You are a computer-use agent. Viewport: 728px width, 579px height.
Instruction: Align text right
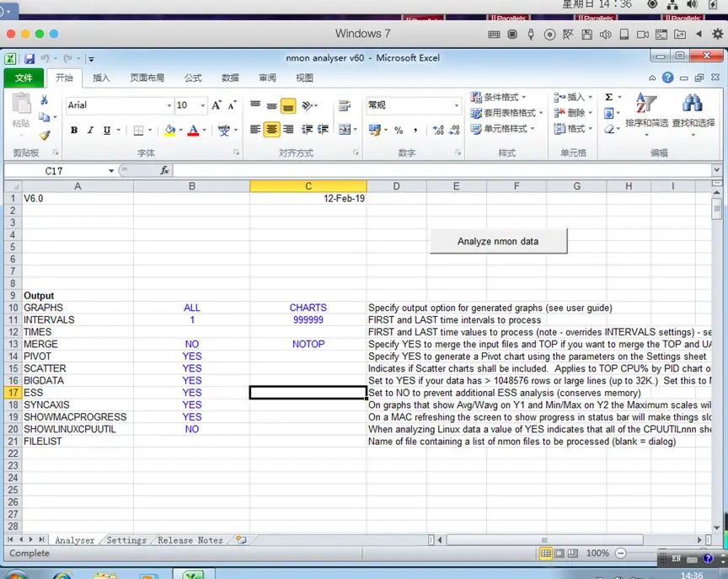coord(288,130)
